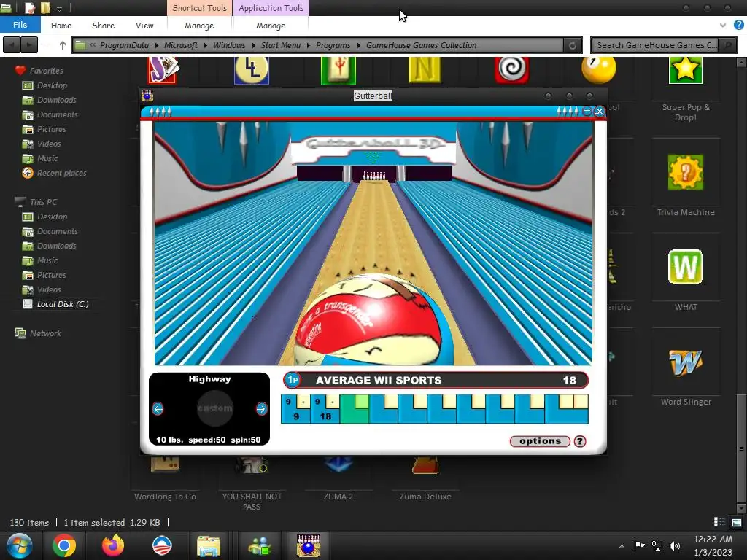Open Local Disk (C:) in the tree
The height and width of the screenshot is (560, 747).
pyautogui.click(x=63, y=304)
